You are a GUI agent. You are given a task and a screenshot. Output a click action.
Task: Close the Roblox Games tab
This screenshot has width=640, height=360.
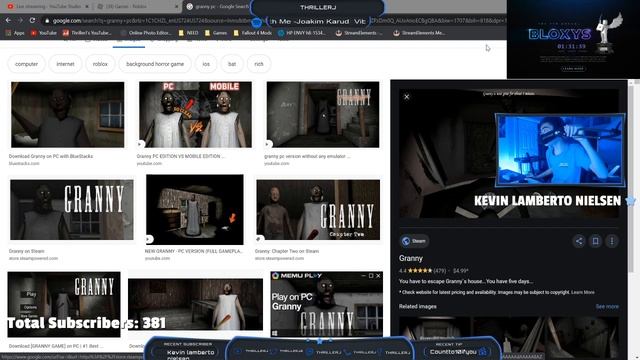click(x=176, y=7)
